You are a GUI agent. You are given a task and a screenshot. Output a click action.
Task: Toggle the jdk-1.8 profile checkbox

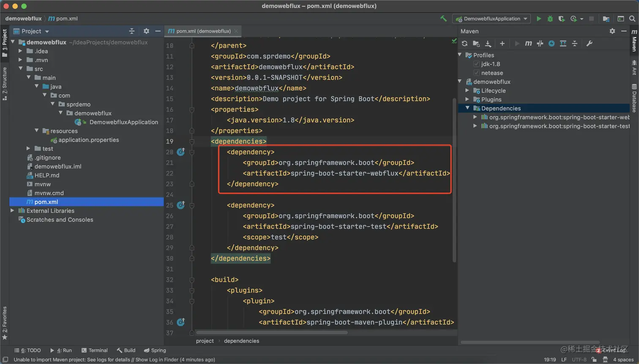click(476, 64)
